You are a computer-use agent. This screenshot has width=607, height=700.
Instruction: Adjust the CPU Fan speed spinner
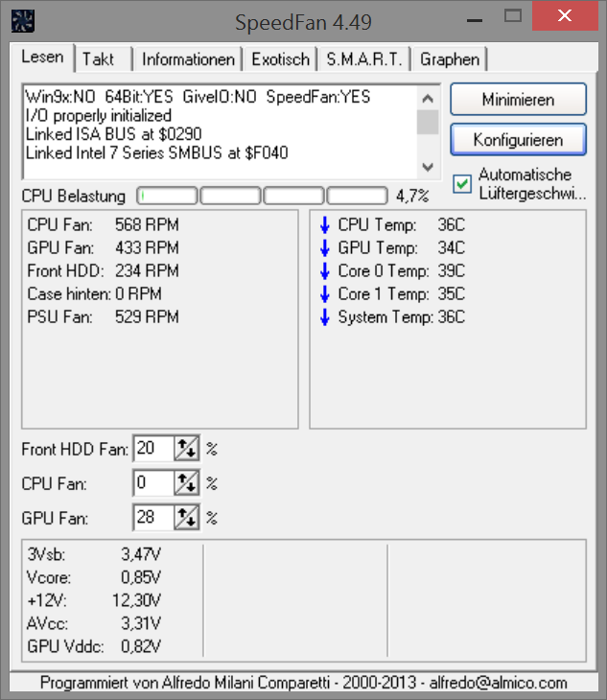[187, 483]
